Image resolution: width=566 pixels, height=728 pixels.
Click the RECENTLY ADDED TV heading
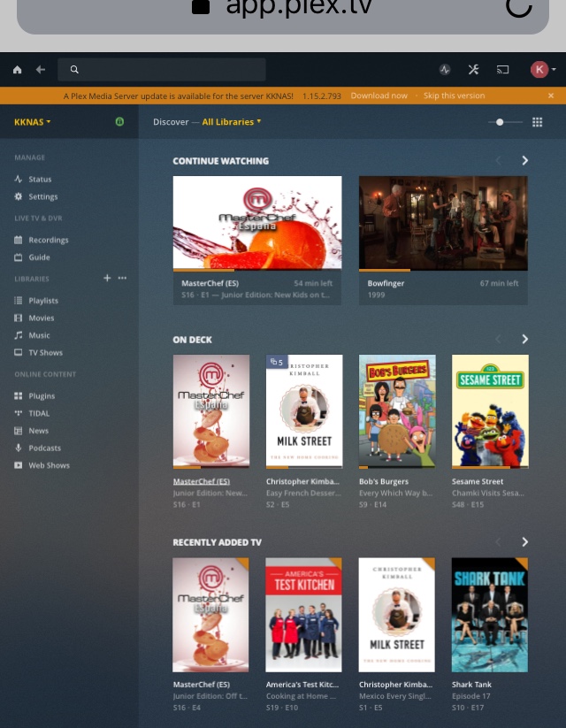point(218,542)
